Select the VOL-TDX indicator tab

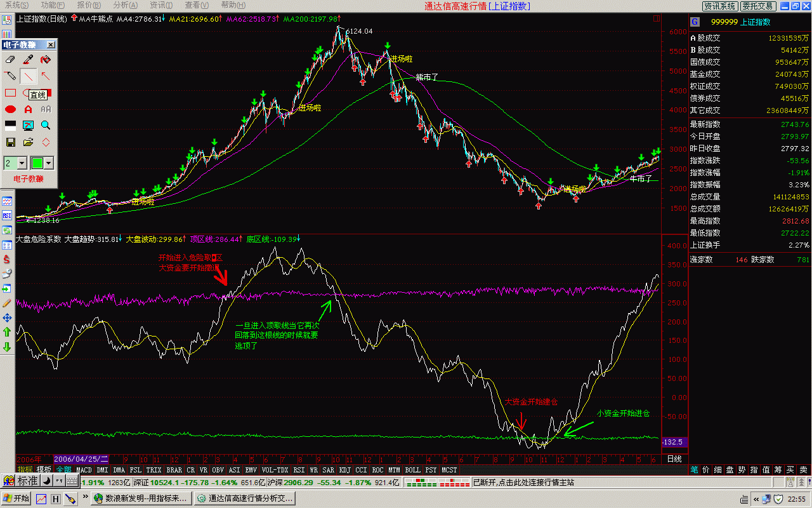(x=275, y=470)
